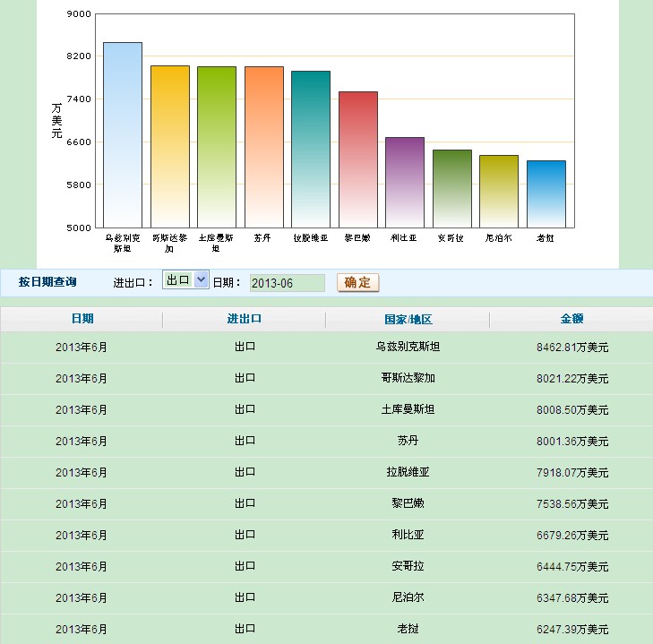This screenshot has width=653, height=644.
Task: Click the 确定 button
Action: click(358, 282)
